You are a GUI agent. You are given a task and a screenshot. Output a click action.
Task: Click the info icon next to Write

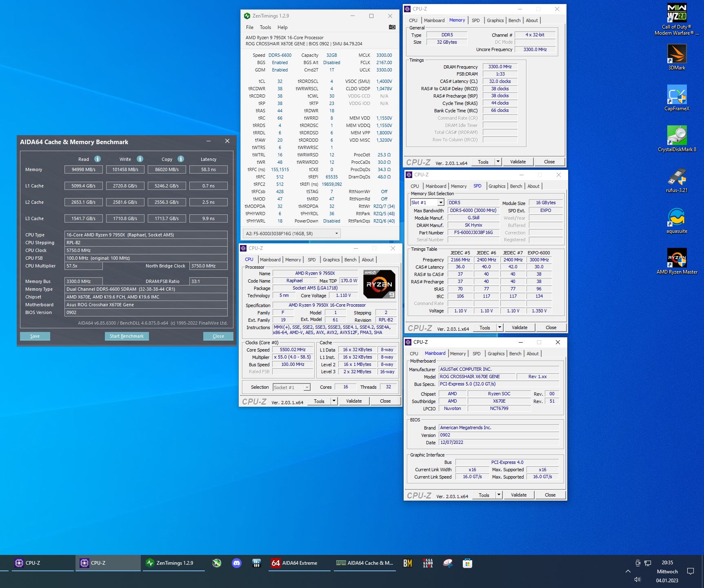140,159
